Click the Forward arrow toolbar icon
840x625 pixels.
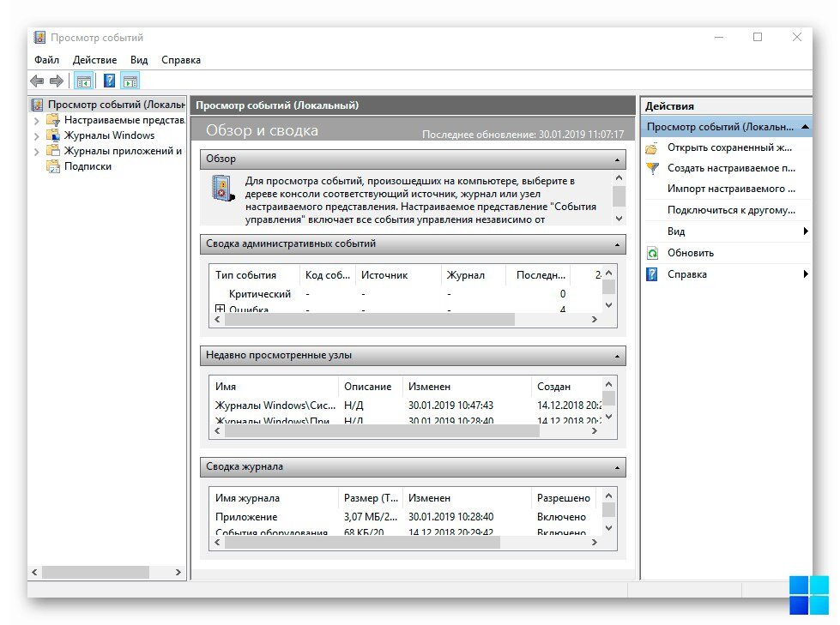pyautogui.click(x=57, y=81)
